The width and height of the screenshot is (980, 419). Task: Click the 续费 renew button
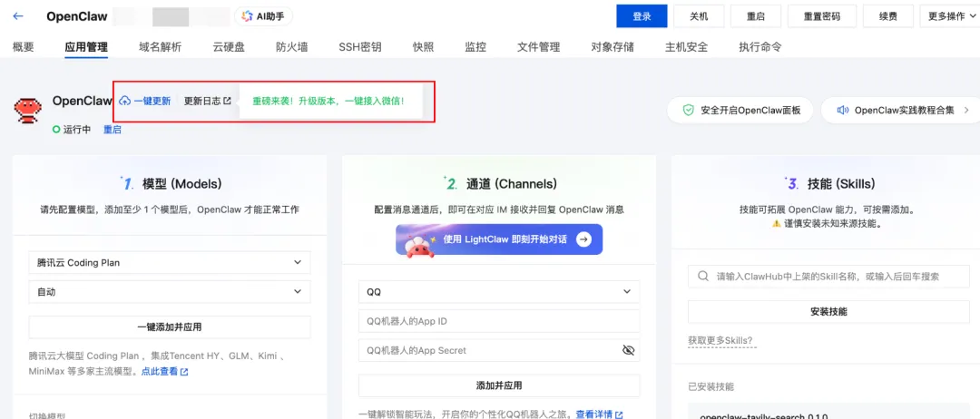[x=887, y=16]
